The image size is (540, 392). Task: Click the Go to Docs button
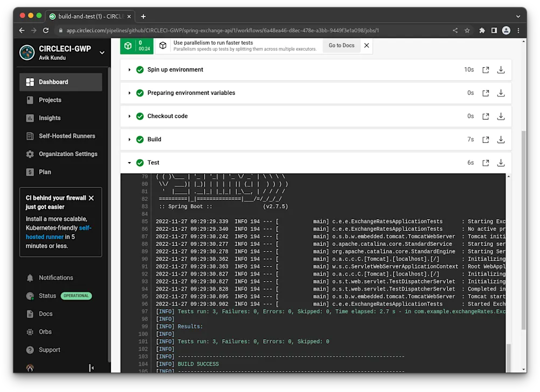pyautogui.click(x=341, y=45)
